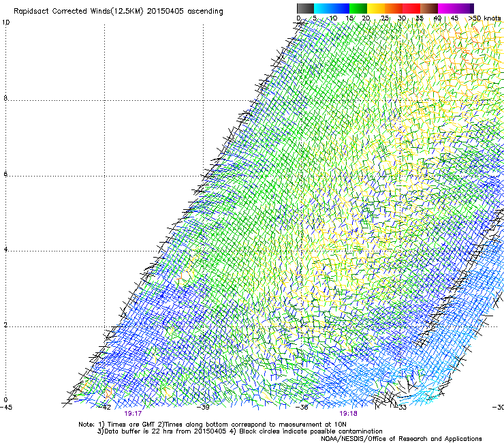Click the 'Rapidscat Corrected Winds(12.5KM)' title text

pos(78,12)
